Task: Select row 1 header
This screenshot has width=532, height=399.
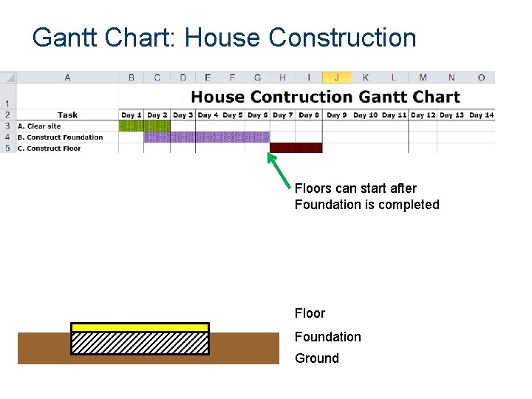Action: tap(8, 96)
